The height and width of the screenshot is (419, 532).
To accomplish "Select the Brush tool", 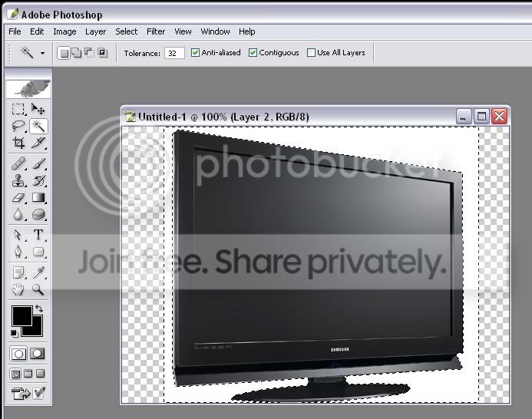I will [x=39, y=163].
